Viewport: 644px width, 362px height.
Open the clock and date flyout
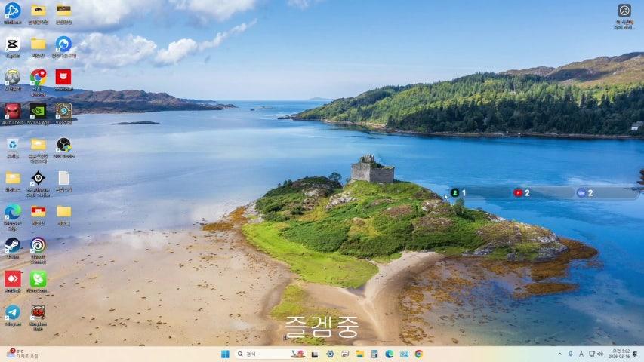621,354
